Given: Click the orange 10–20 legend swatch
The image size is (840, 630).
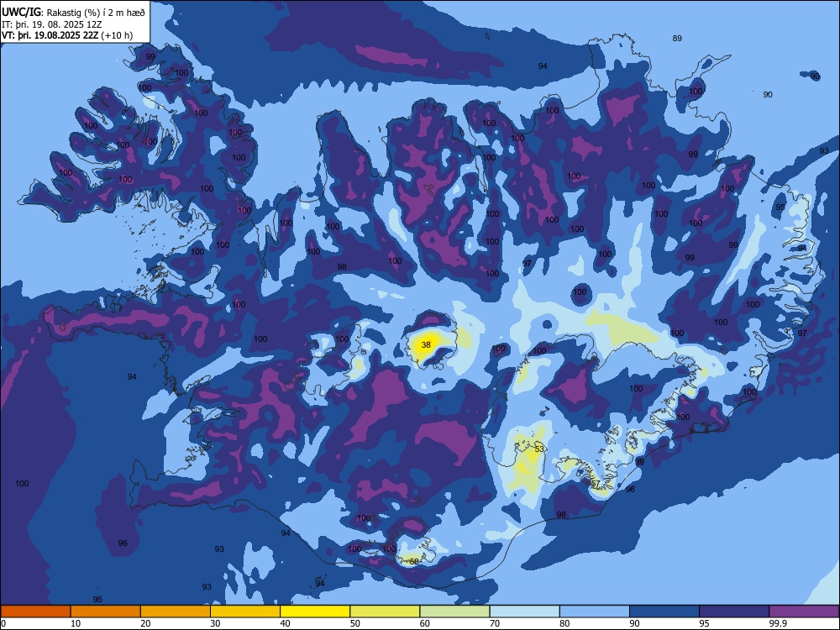Looking at the screenshot, I should coord(106,612).
